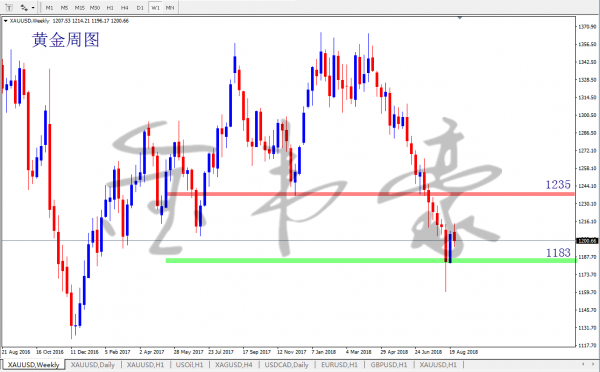This screenshot has width=600, height=372.
Task: Open the USDCAD,Daily chart tab
Action: coord(286,365)
